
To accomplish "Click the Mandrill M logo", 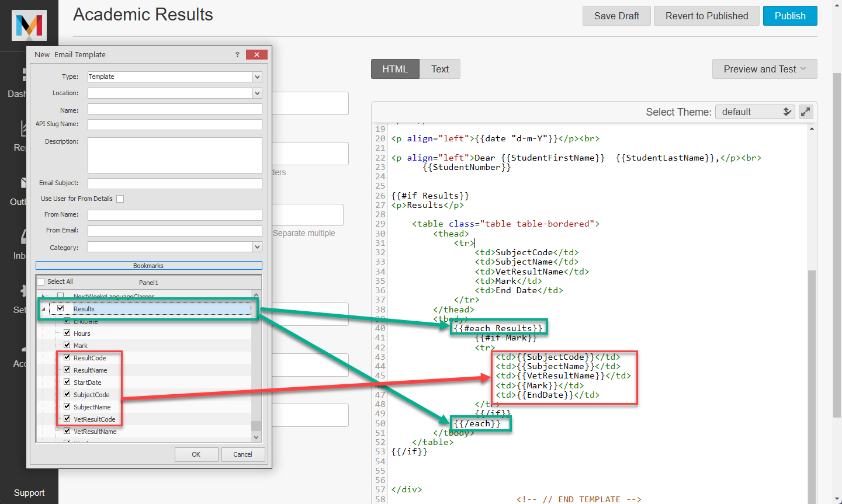I will click(29, 25).
